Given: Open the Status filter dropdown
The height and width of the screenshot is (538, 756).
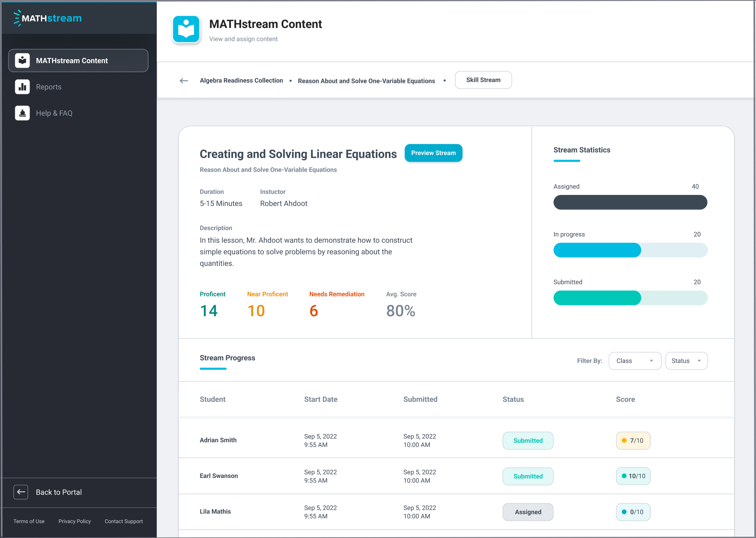Looking at the screenshot, I should (x=686, y=361).
